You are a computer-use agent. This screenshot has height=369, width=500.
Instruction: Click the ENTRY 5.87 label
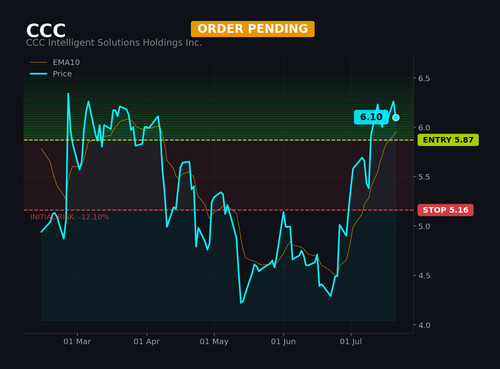[448, 140]
